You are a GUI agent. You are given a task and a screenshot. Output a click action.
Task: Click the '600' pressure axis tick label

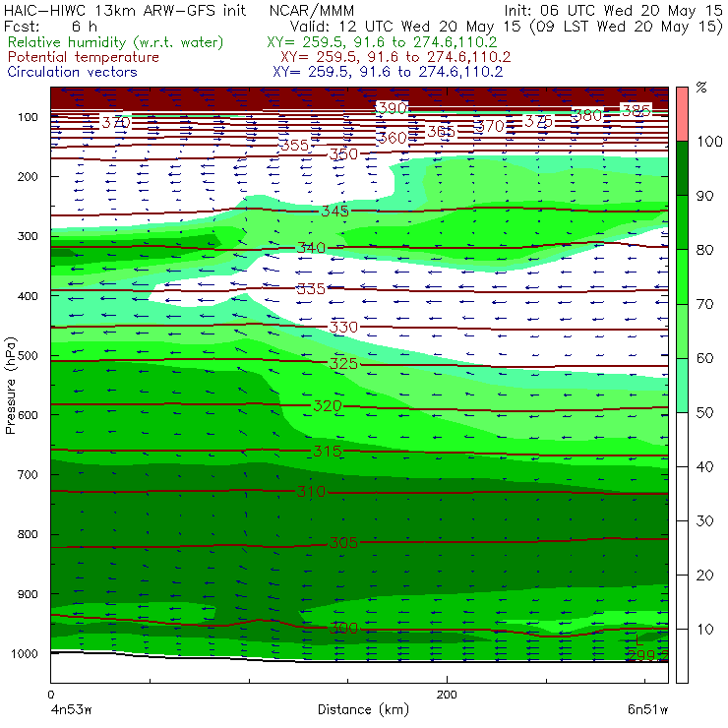(28, 415)
